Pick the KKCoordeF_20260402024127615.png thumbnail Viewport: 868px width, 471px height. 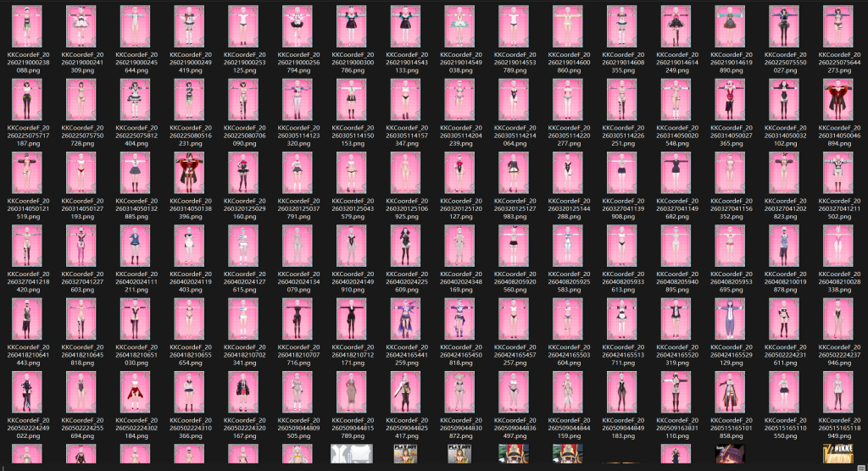click(243, 246)
